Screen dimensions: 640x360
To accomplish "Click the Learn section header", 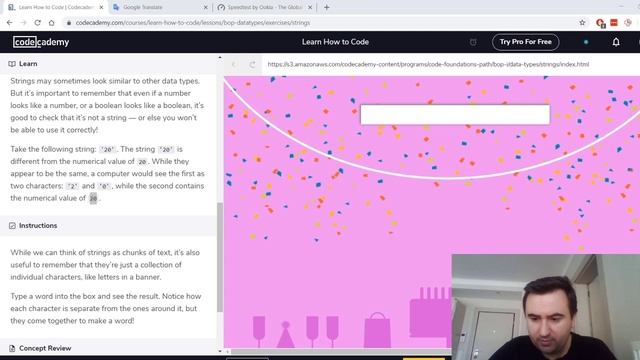I will [108, 64].
